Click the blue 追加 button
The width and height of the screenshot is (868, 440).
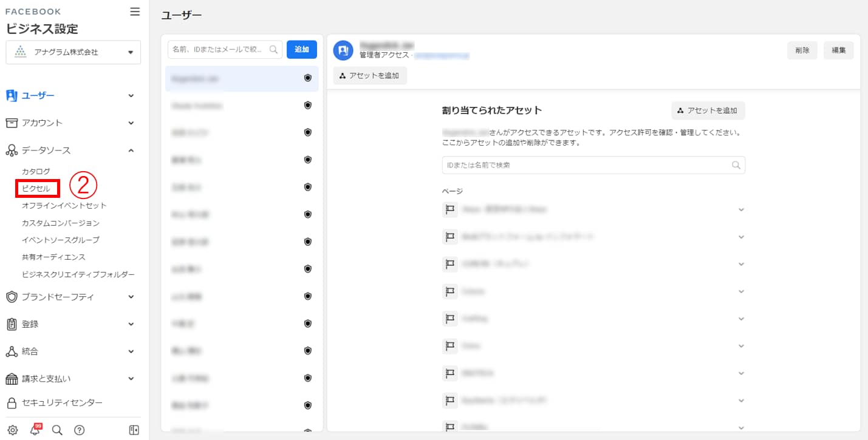point(301,50)
